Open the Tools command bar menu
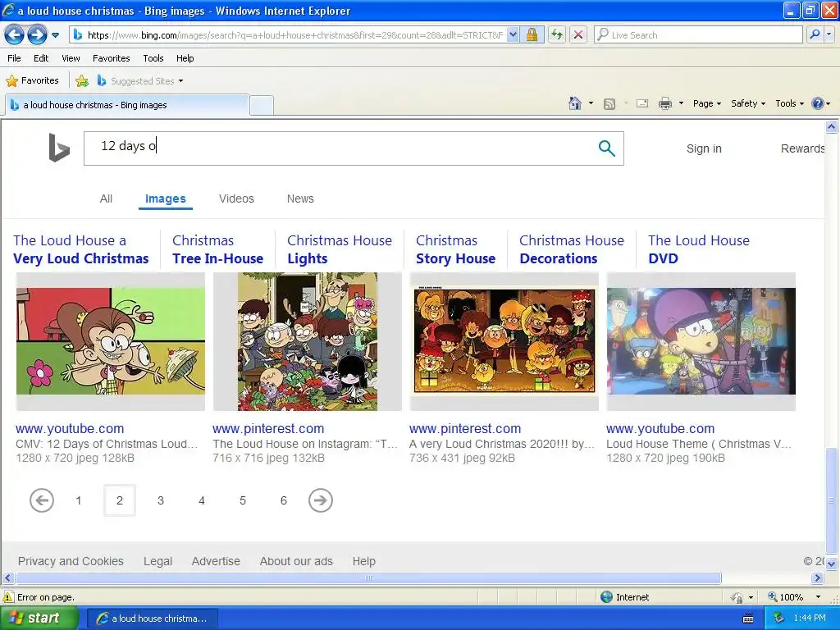840x630 pixels. (789, 103)
